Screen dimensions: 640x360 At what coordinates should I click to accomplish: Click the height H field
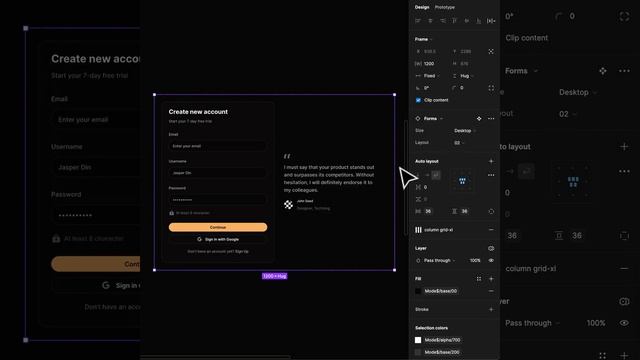[x=467, y=64]
